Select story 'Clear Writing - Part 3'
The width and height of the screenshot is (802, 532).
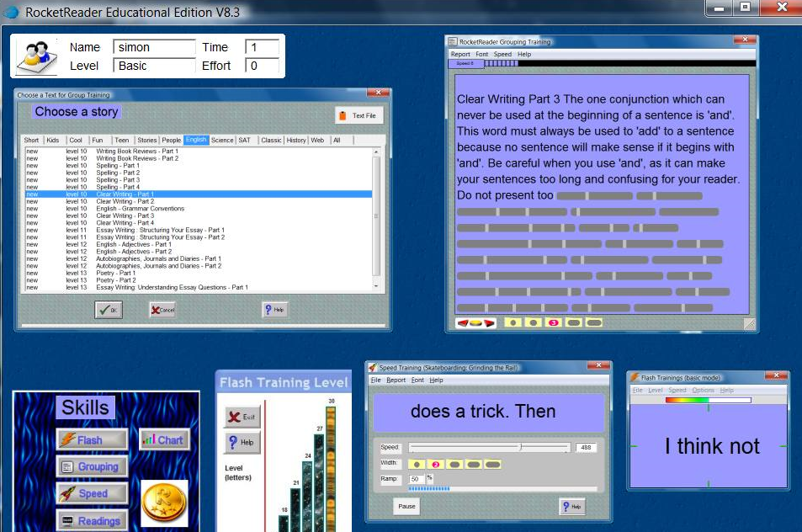click(199, 215)
